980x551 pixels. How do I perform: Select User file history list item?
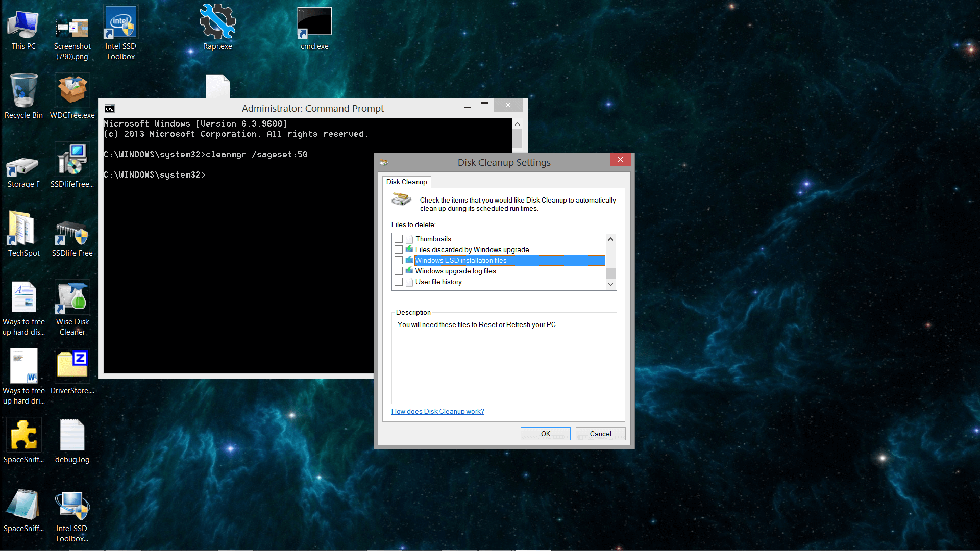coord(437,281)
